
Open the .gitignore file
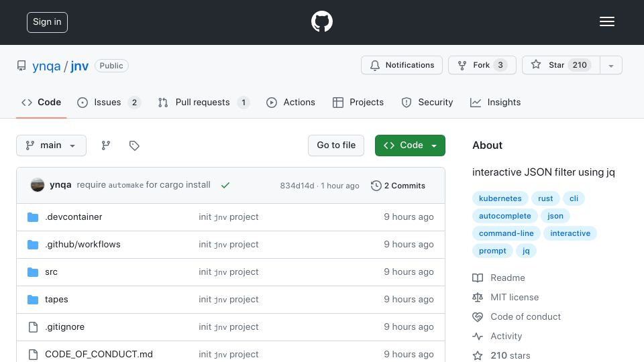point(64,326)
